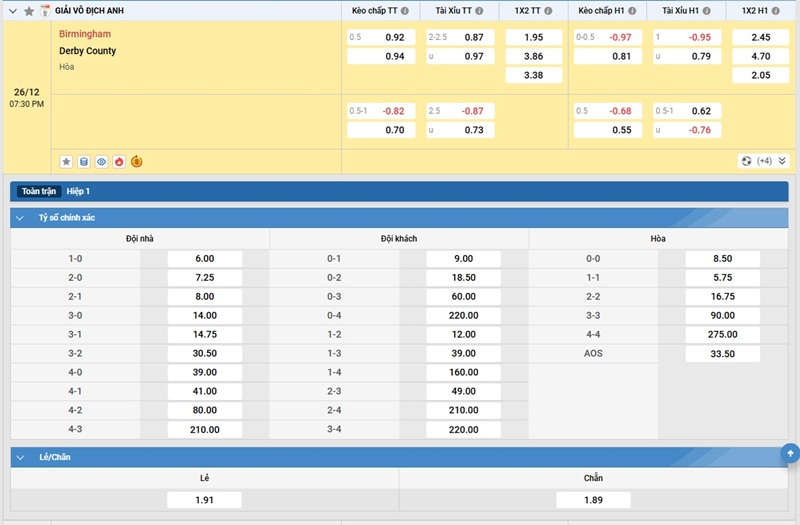Pick correct score 3-0 at 14.00

pos(205,315)
